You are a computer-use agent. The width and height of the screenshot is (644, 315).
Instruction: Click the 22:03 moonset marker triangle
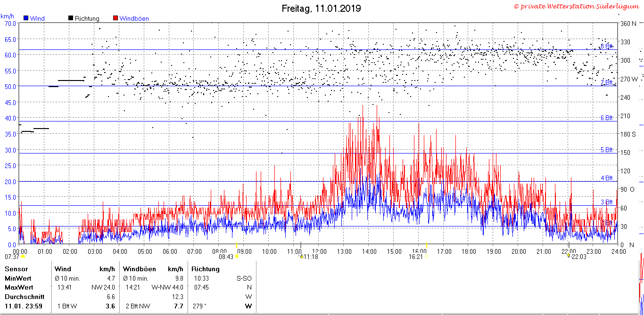point(569,257)
